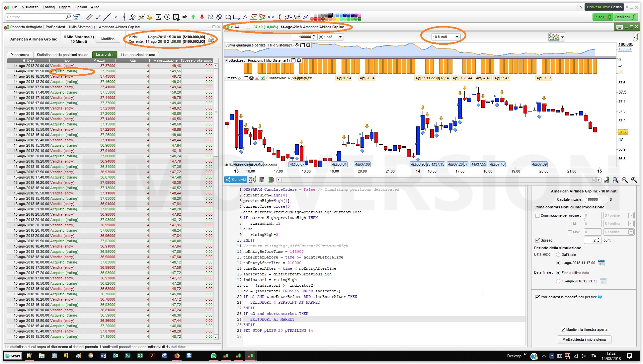This screenshot has width=643, height=364.
Task: Select the green up arrow tool
Action: click(194, 17)
